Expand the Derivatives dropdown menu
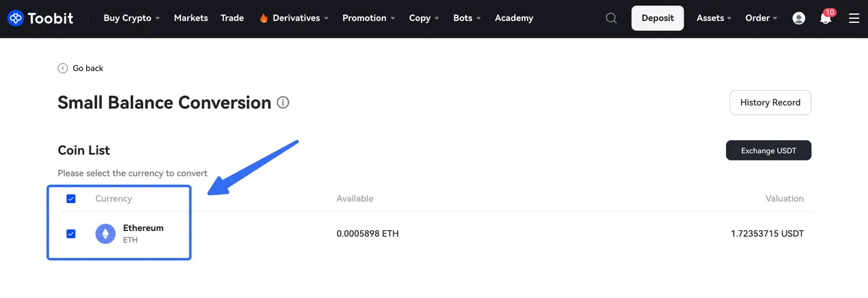Screen dimensions: 868x298 pyautogui.click(x=294, y=18)
